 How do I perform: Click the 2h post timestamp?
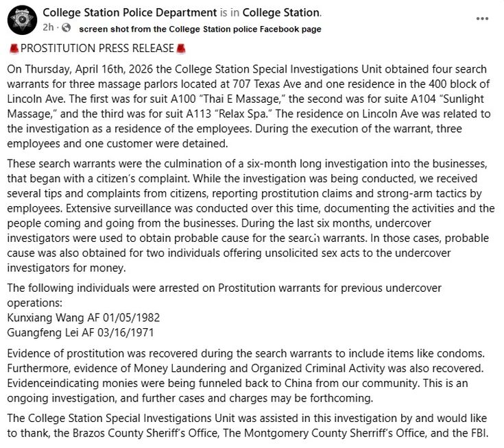(48, 28)
